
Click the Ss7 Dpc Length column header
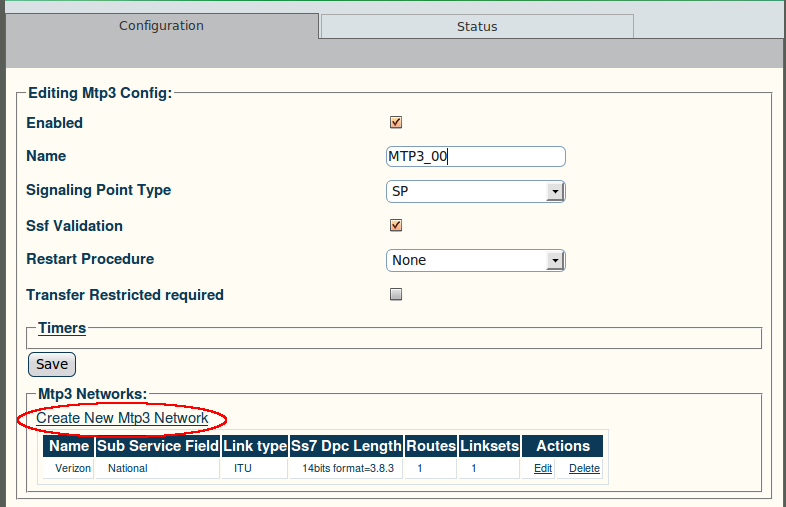click(x=346, y=446)
